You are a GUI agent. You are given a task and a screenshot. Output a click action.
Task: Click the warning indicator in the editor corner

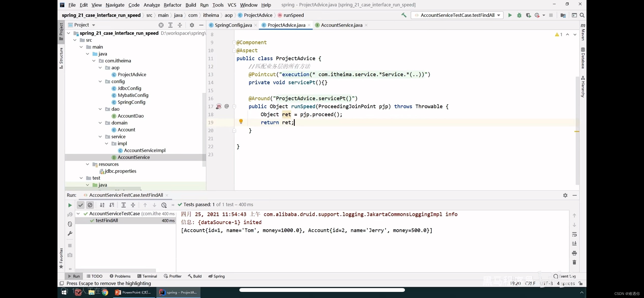559,34
